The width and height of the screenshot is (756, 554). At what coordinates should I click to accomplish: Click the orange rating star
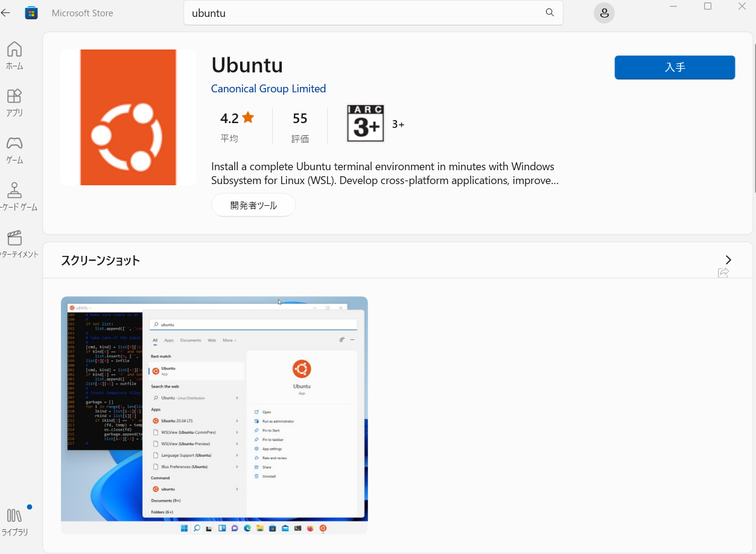coord(248,117)
